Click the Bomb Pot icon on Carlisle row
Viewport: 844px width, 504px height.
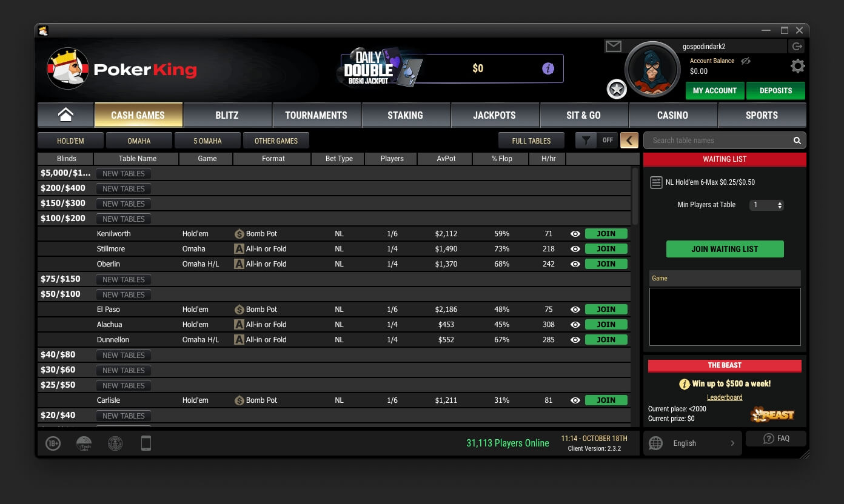coord(239,400)
